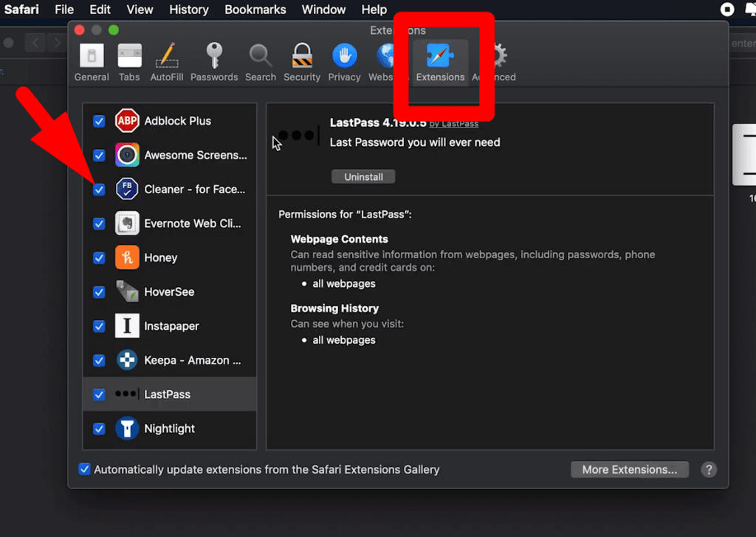Open the Security preferences pane

coord(302,63)
